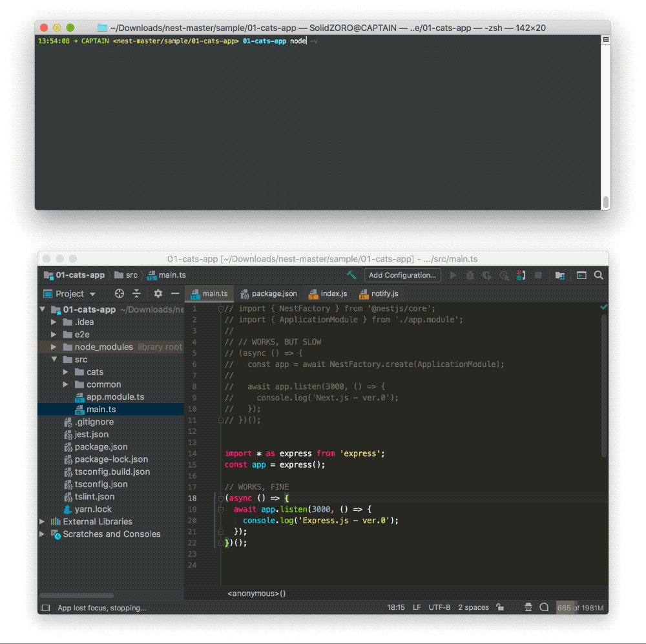The height and width of the screenshot is (644, 646).
Task: Click the inspector hat icon in status bar
Action: pos(528,607)
